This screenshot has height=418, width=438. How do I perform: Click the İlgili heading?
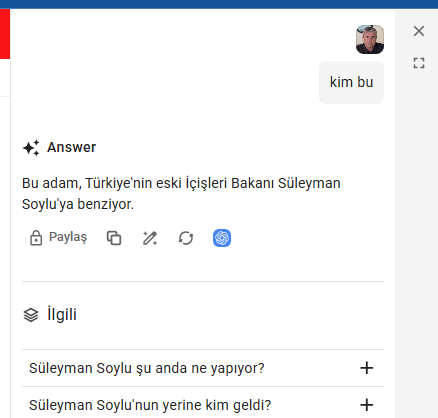tap(62, 314)
